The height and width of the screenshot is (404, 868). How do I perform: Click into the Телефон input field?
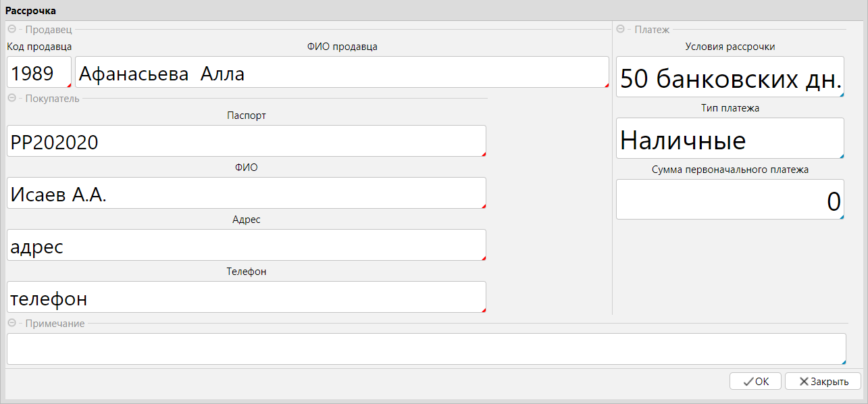tap(246, 298)
